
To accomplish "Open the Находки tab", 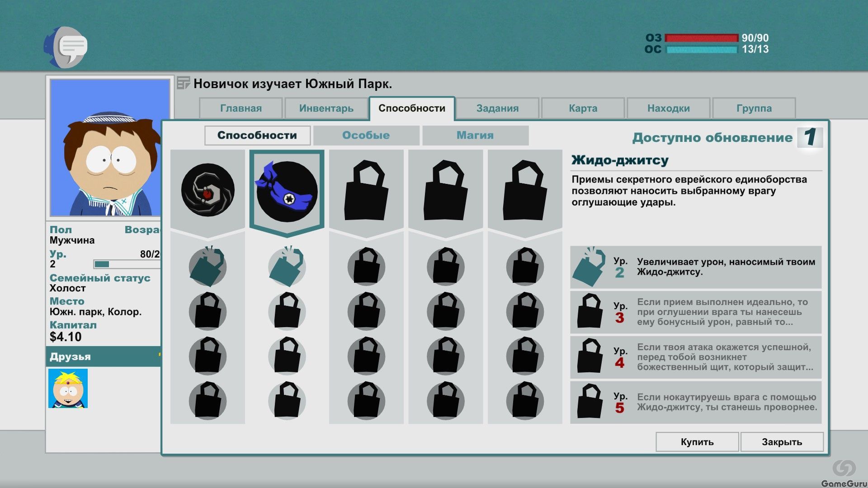I will coord(668,108).
